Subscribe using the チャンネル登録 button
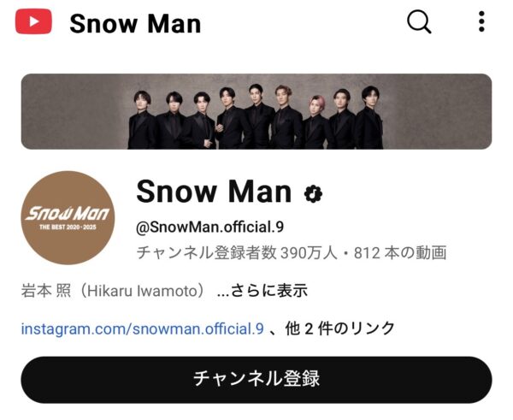 256,380
